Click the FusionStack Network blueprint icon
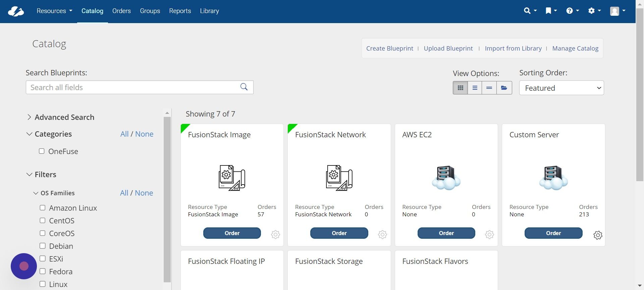Screen dimensions: 644x290 click(339, 178)
